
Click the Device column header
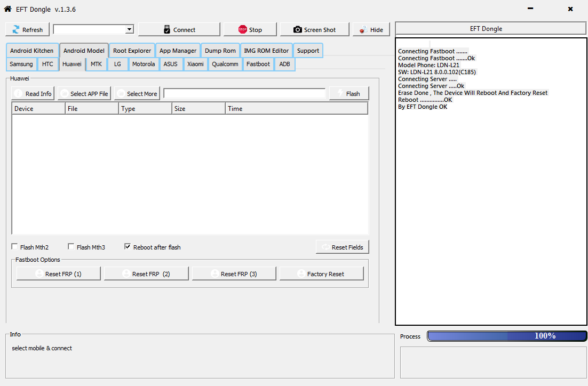pyautogui.click(x=38, y=108)
